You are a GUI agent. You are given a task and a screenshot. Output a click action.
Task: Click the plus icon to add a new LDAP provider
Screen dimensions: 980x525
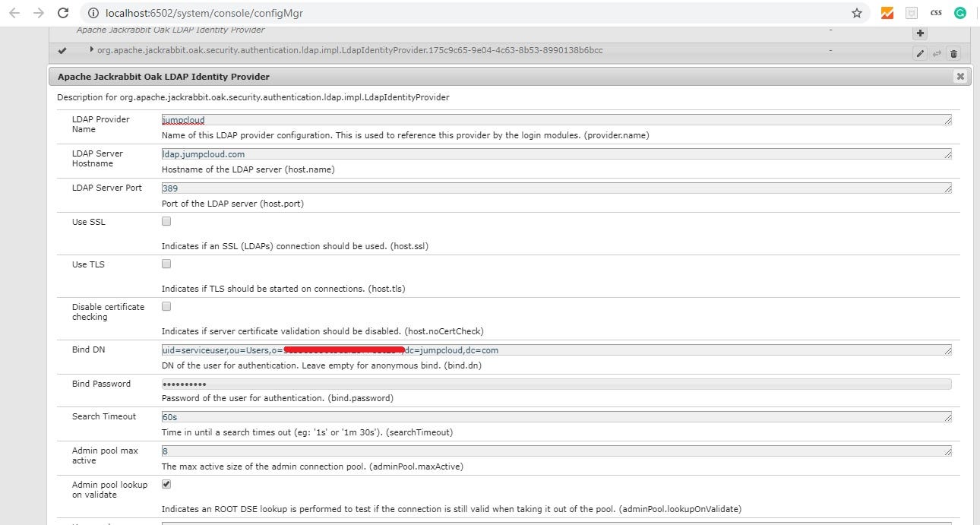[x=919, y=33]
